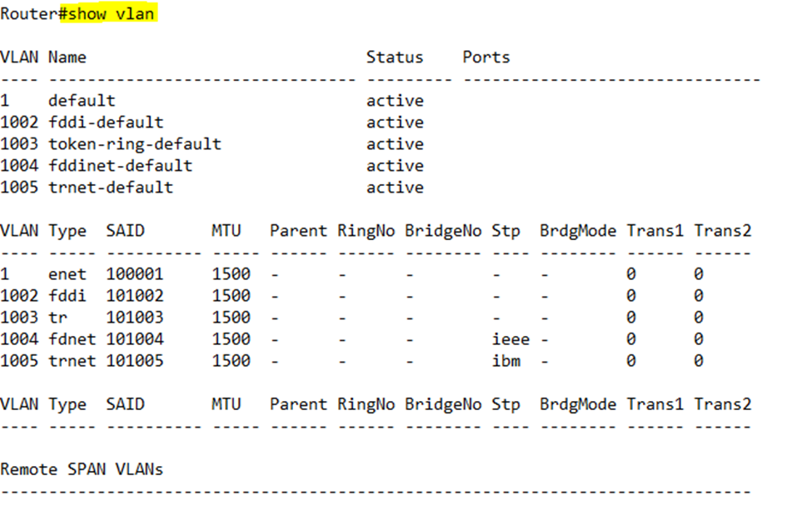
Task: Click VLAN 1003 in the type table
Action: (x=19, y=318)
